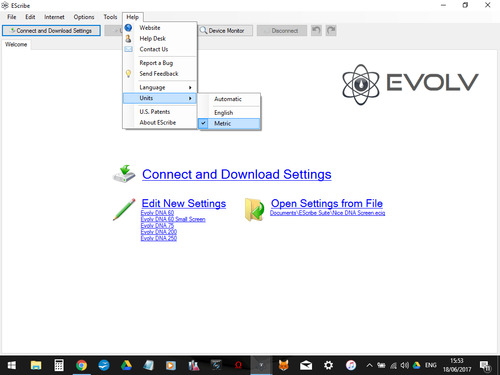Click the drive download icon beside Connect link
This screenshot has height=375, width=500.
(x=124, y=174)
